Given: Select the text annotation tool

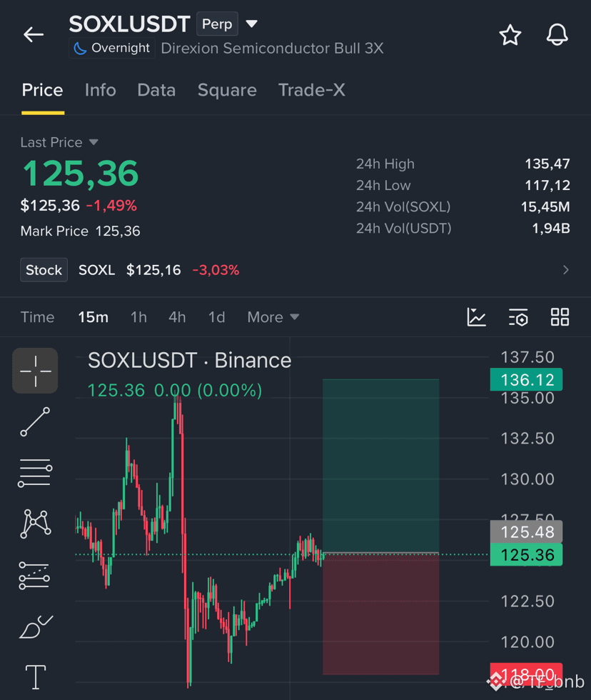Looking at the screenshot, I should coord(35,677).
